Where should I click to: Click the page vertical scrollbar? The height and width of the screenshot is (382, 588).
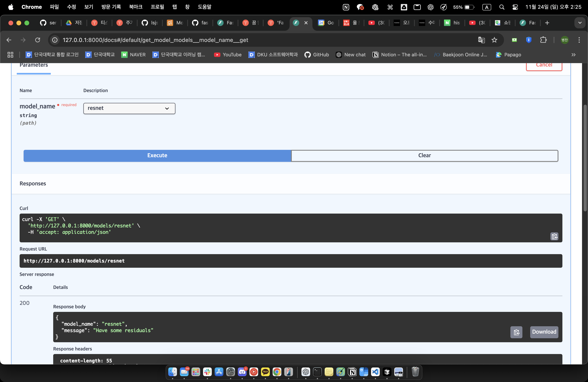click(x=585, y=158)
